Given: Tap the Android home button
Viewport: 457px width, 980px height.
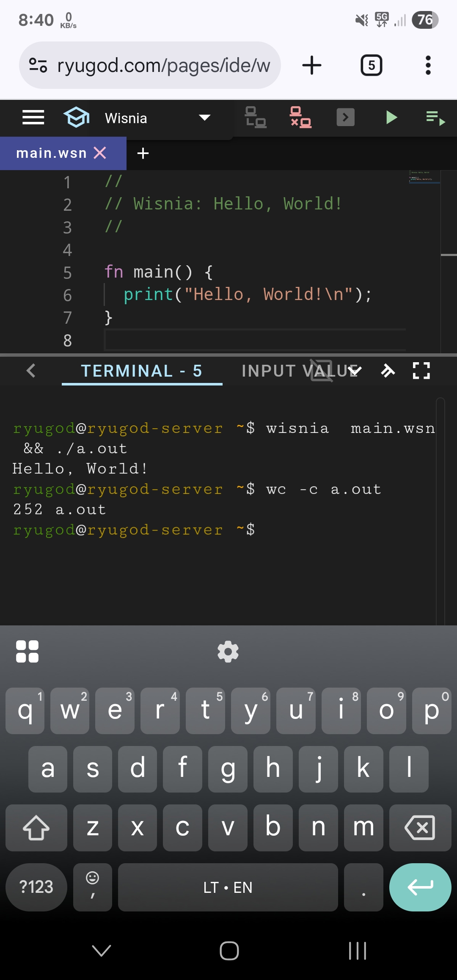Looking at the screenshot, I should (229, 951).
